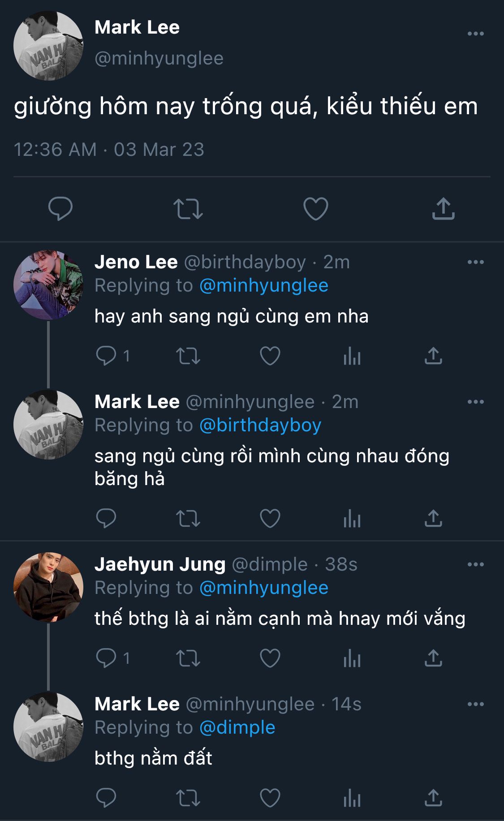Like Jeno Lee's reply
504x821 pixels.
pos(270,356)
